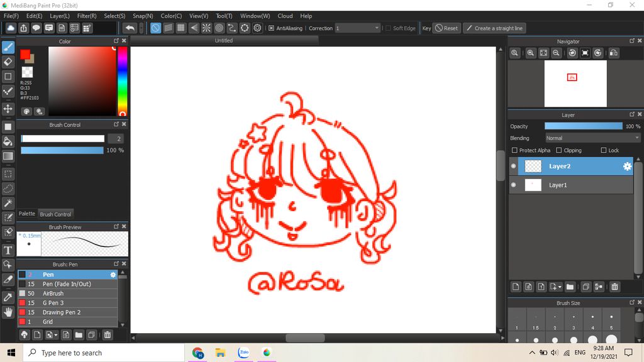Click the Undo arrow button
Image resolution: width=644 pixels, height=362 pixels.
[x=130, y=28]
